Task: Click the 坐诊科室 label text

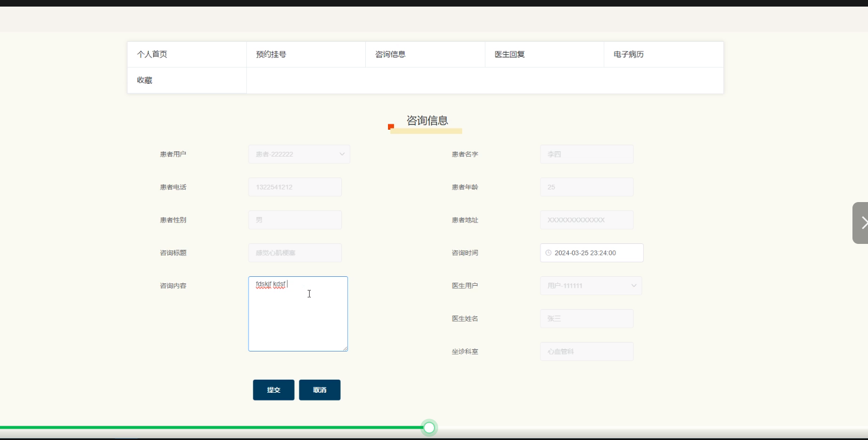Action: point(464,352)
